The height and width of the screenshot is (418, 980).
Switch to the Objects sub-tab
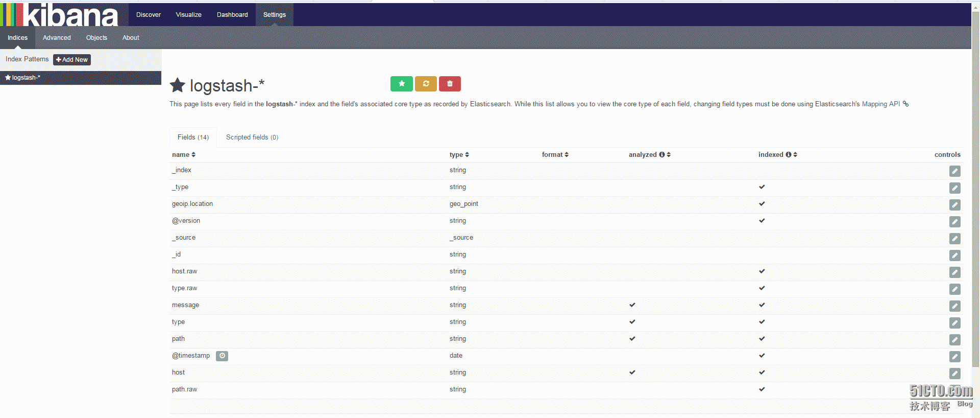96,38
